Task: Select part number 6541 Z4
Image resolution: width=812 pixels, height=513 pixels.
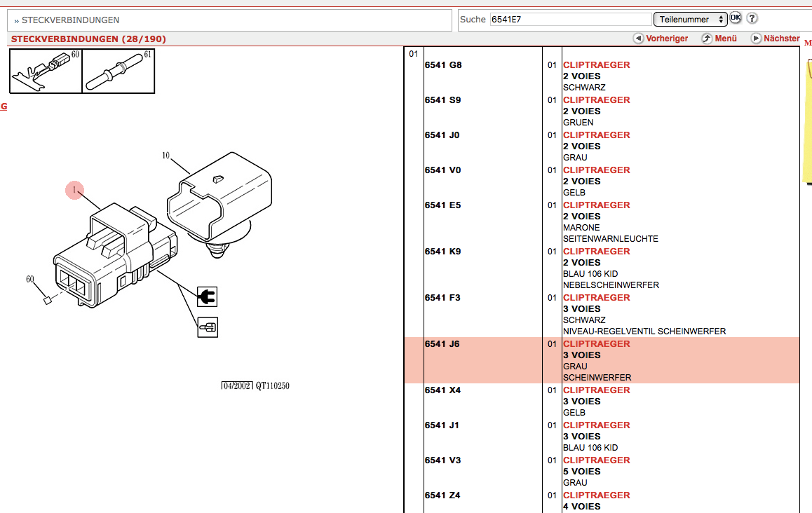Action: tap(442, 495)
